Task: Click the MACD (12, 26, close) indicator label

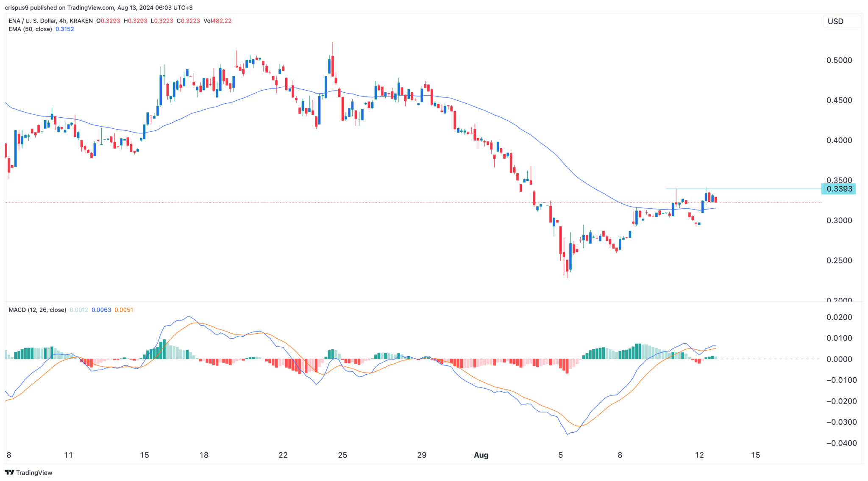Action: click(37, 310)
